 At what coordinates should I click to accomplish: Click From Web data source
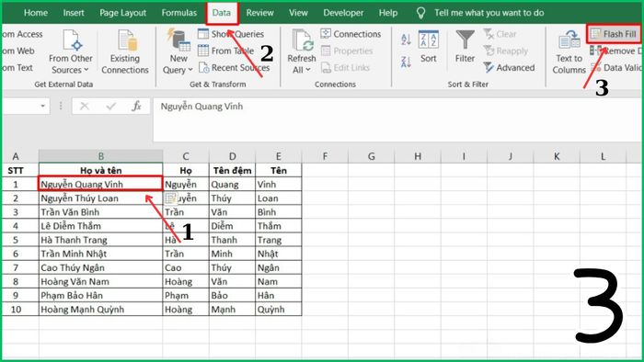[x=18, y=51]
